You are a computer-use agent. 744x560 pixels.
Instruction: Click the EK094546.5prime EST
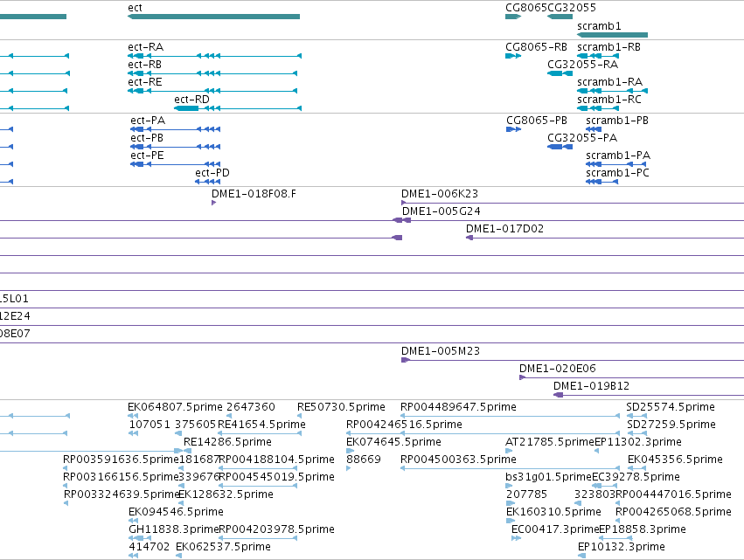[134, 521]
